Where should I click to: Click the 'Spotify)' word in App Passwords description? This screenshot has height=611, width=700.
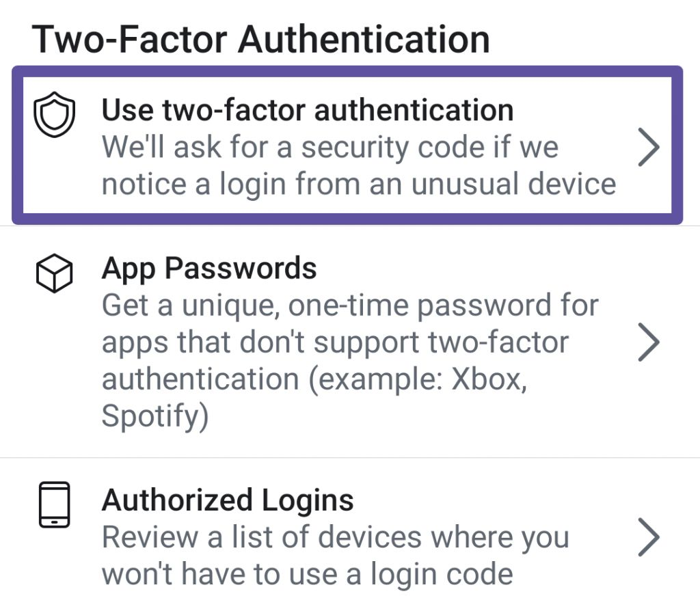pos(155,416)
